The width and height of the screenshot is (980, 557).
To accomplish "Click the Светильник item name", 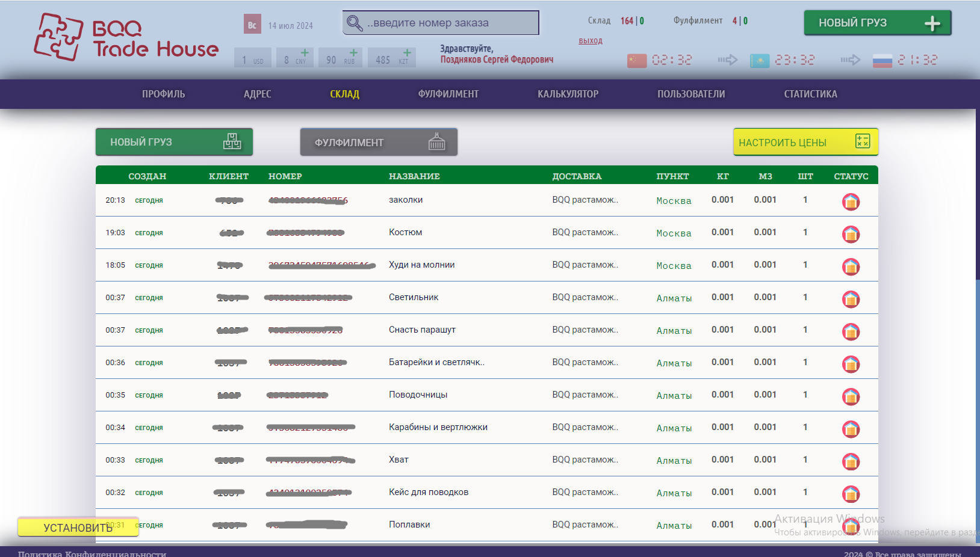I will [414, 297].
